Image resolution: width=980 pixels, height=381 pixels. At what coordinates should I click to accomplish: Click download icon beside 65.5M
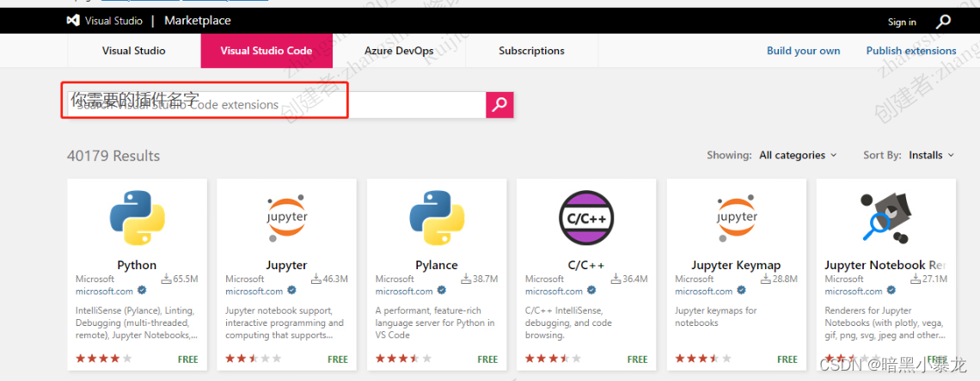166,279
